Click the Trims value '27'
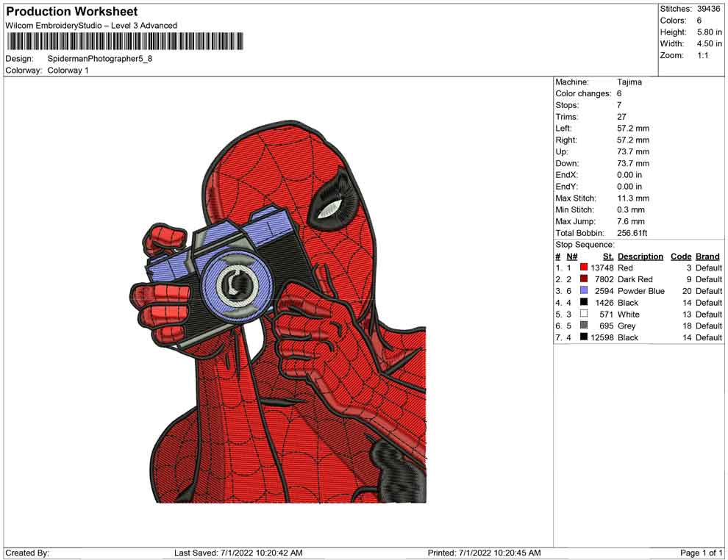 tap(621, 116)
